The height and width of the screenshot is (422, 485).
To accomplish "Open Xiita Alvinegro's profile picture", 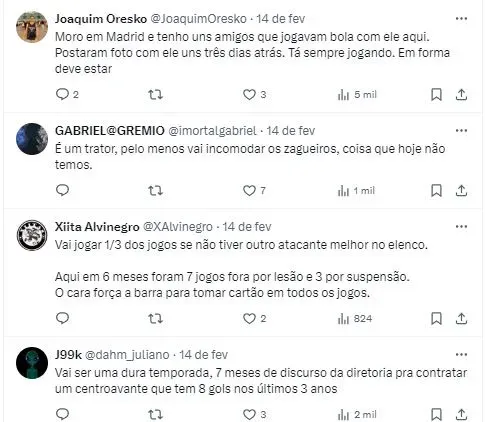I will coord(32,235).
